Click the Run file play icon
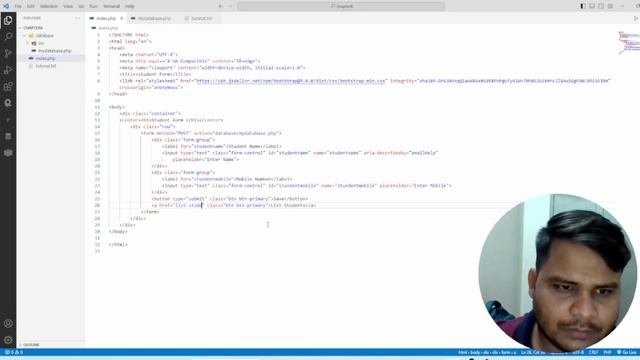Viewport: 640px width, 360px height. coord(636,18)
